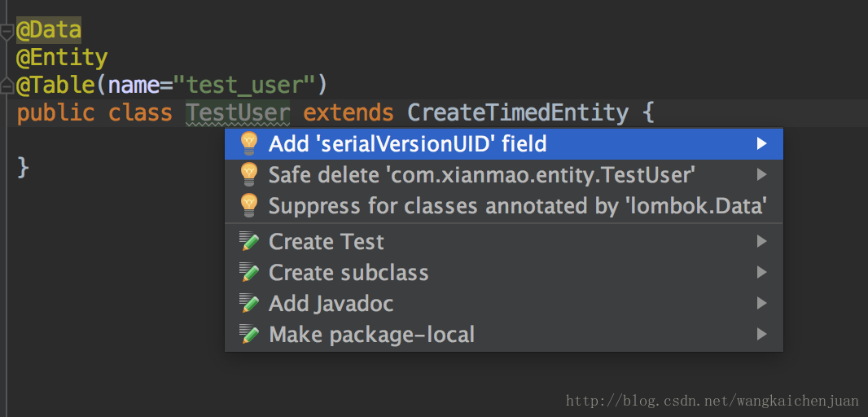Open submenu arrow next to Create Test
The height and width of the screenshot is (417, 868).
(762, 241)
